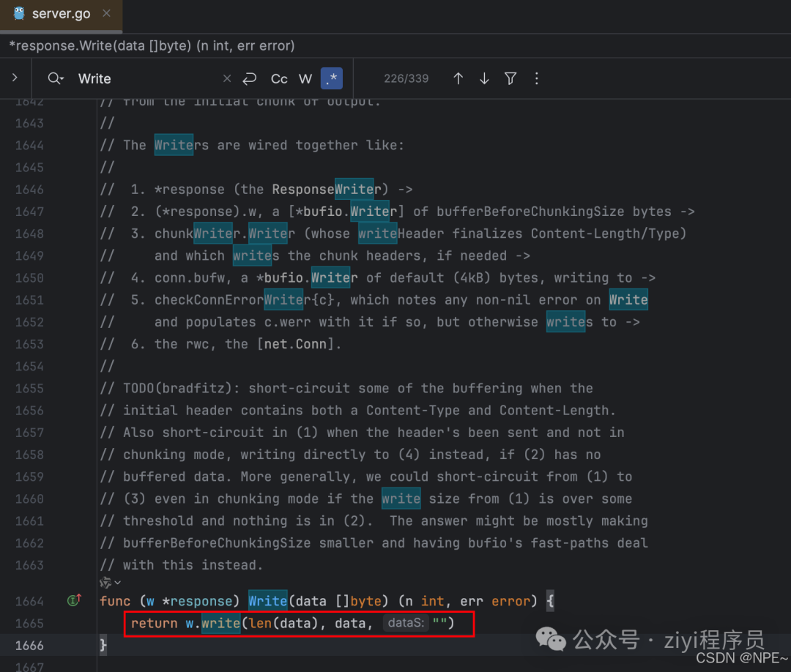The image size is (791, 672).
Task: Click the newline insertion icon in the search bar
Action: [x=249, y=78]
